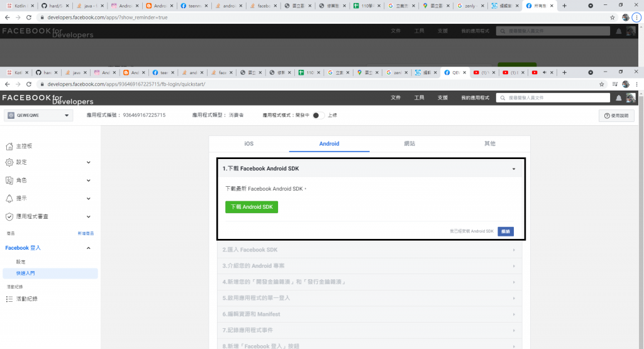This screenshot has width=644, height=349.
Task: Expand step 7 記錄應用程式事件
Action: click(x=370, y=330)
